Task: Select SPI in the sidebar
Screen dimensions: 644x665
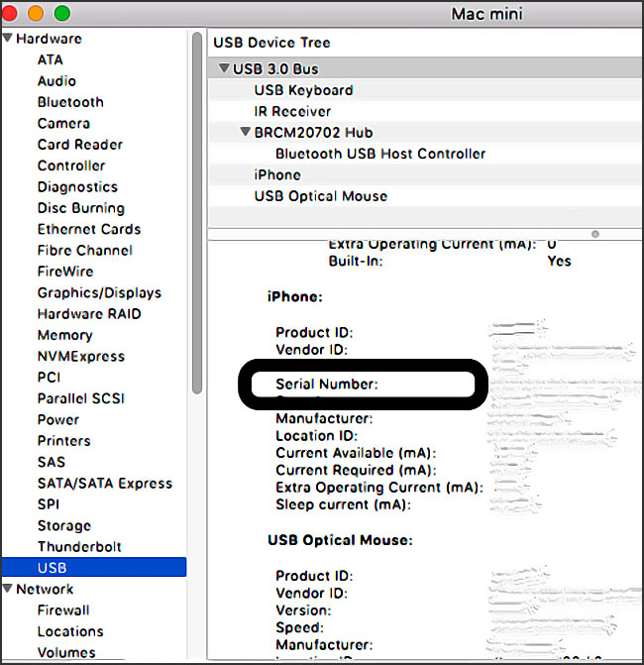Action: point(49,504)
